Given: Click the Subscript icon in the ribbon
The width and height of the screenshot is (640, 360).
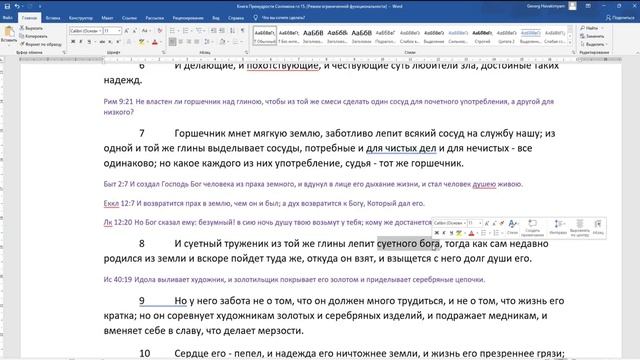Looking at the screenshot, I should pos(110,42).
